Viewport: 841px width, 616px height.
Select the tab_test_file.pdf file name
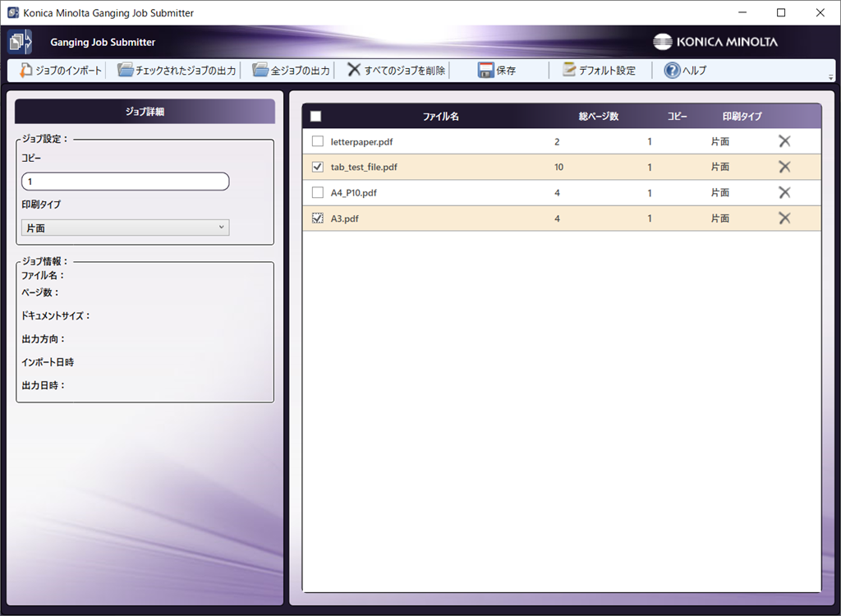tap(364, 167)
